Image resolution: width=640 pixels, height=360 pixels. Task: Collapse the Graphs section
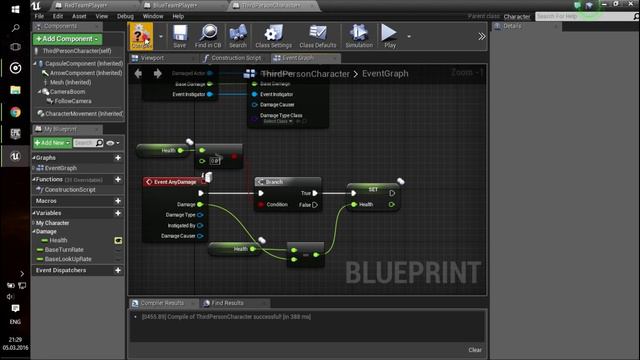pyautogui.click(x=34, y=158)
